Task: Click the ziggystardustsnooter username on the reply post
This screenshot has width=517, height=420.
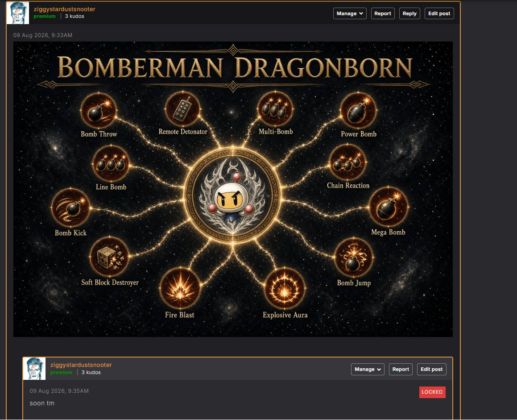Action: (x=81, y=365)
